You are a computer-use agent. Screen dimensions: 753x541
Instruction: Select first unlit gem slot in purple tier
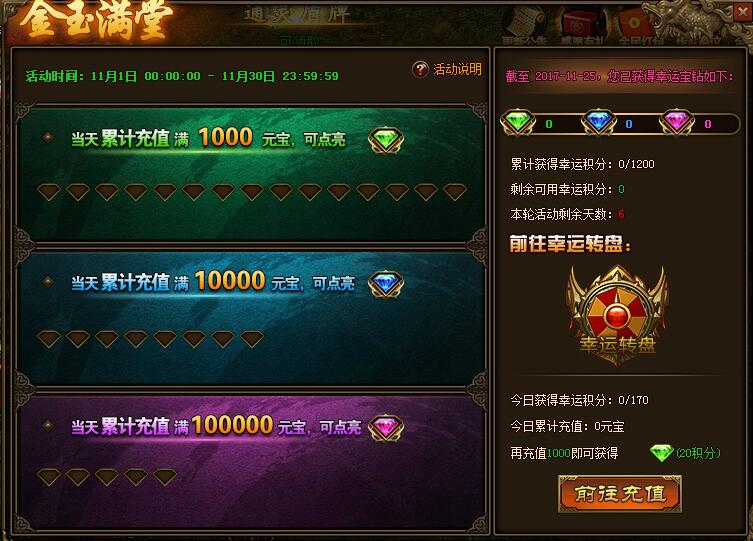coord(49,477)
